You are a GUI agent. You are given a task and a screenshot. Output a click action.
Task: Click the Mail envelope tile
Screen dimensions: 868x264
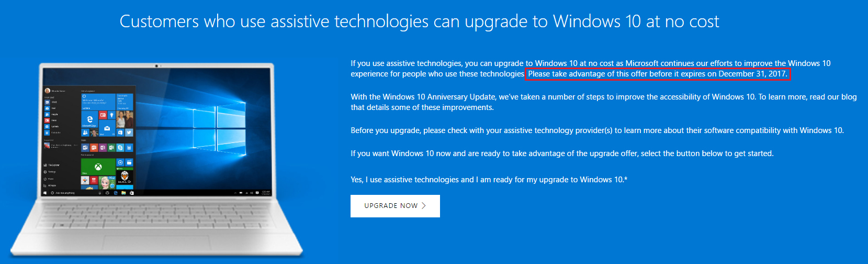107,128
